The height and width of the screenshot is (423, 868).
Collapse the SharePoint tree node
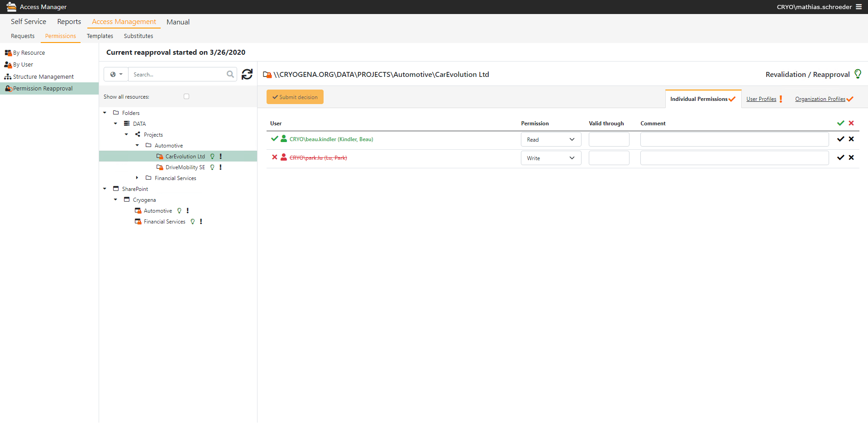tap(105, 189)
